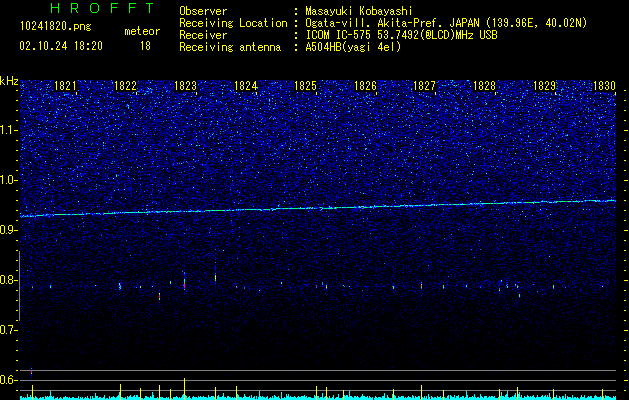Click the Receiver field label
Image resolution: width=629 pixels, height=400 pixels.
tap(203, 35)
